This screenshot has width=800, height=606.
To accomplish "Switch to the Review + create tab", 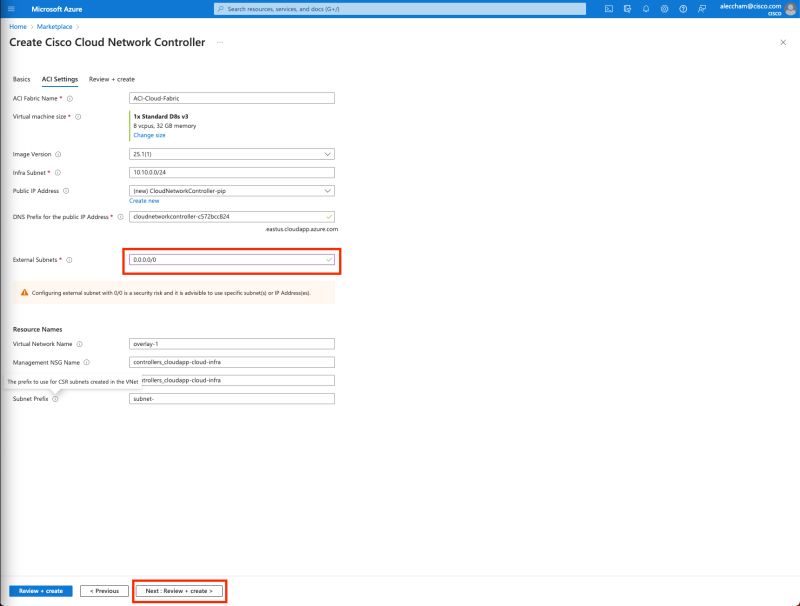I will click(x=111, y=79).
